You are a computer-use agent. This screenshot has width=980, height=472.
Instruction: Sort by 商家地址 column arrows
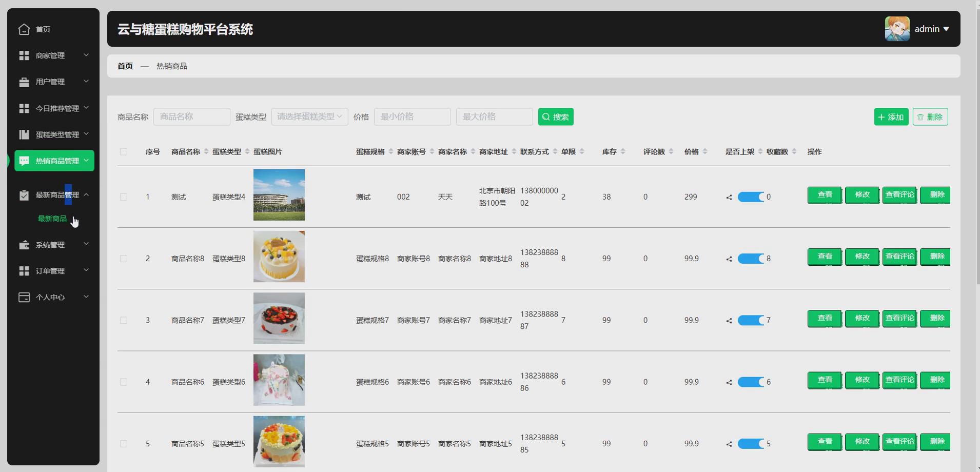click(x=514, y=151)
